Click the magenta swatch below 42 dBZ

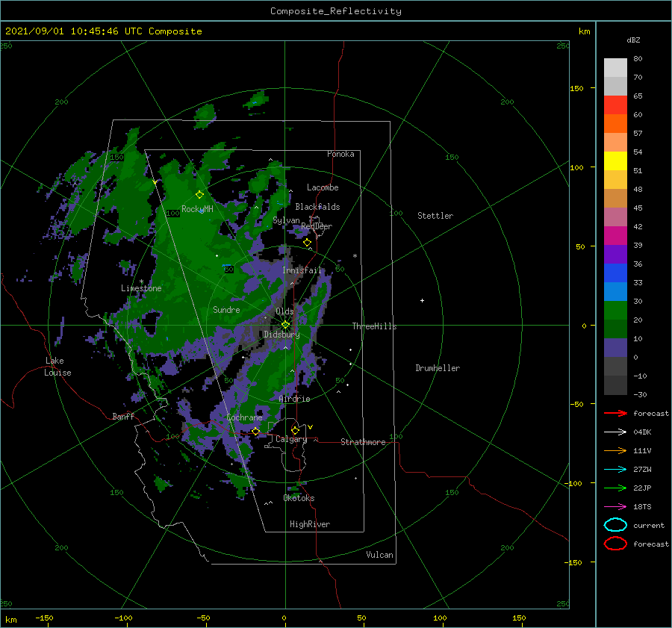coord(615,236)
